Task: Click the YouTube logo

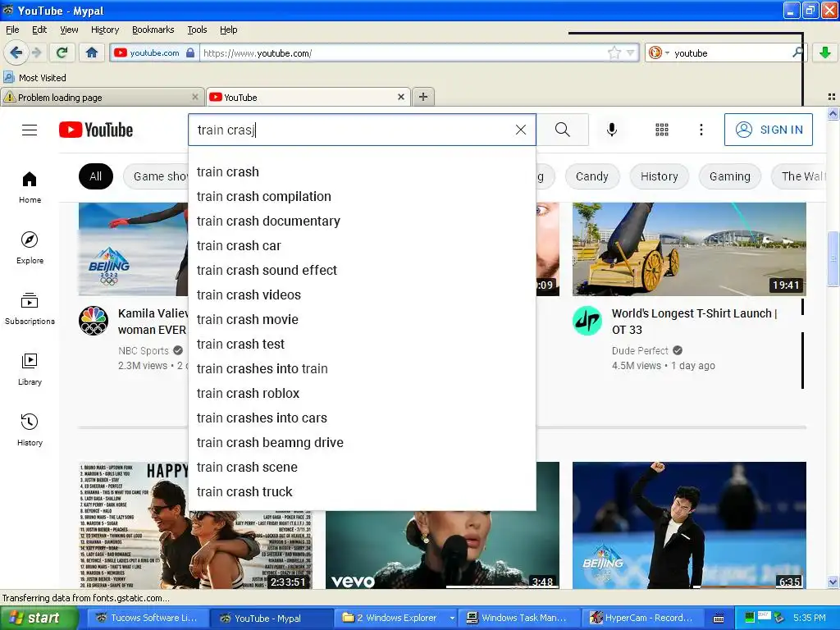Action: click(x=96, y=130)
